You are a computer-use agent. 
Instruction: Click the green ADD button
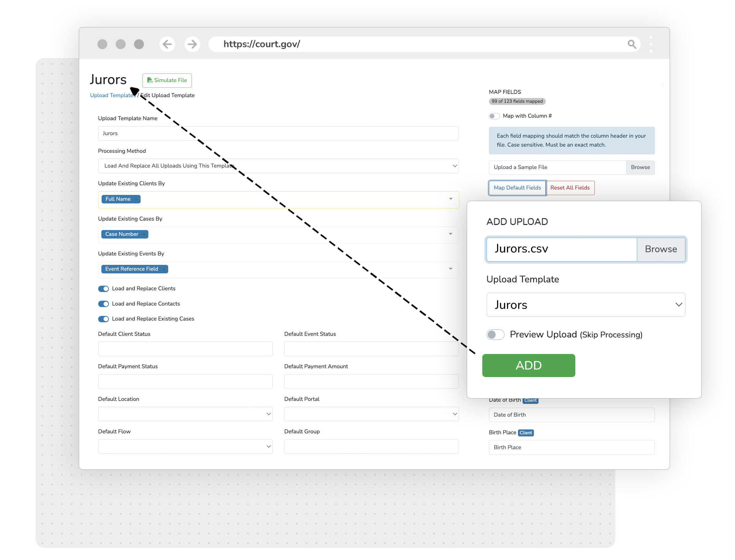point(528,365)
